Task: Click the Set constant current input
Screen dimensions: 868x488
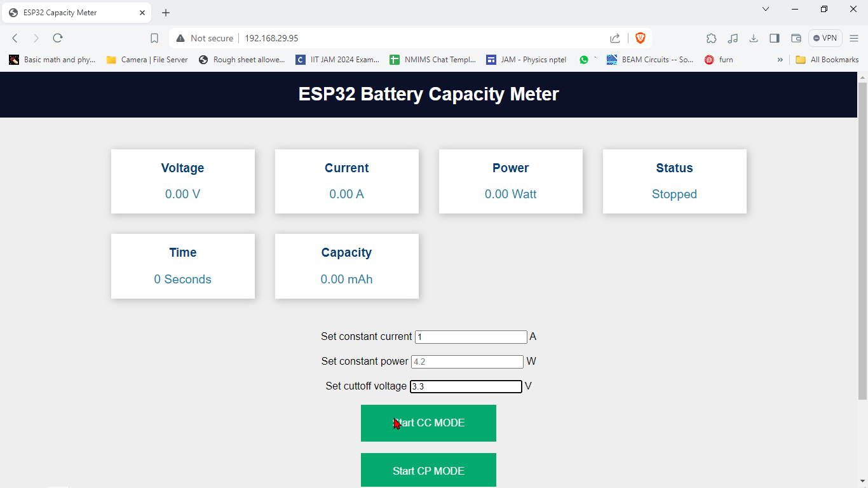Action: click(471, 337)
